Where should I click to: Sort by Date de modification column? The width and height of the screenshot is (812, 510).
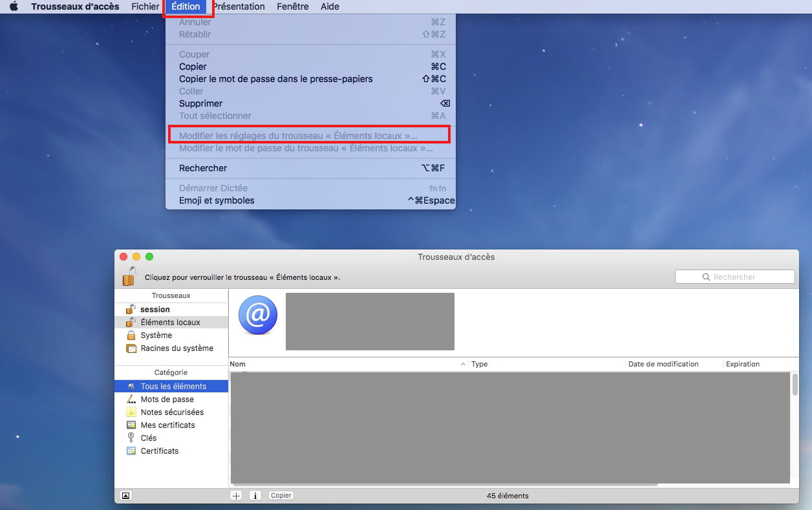(674, 364)
